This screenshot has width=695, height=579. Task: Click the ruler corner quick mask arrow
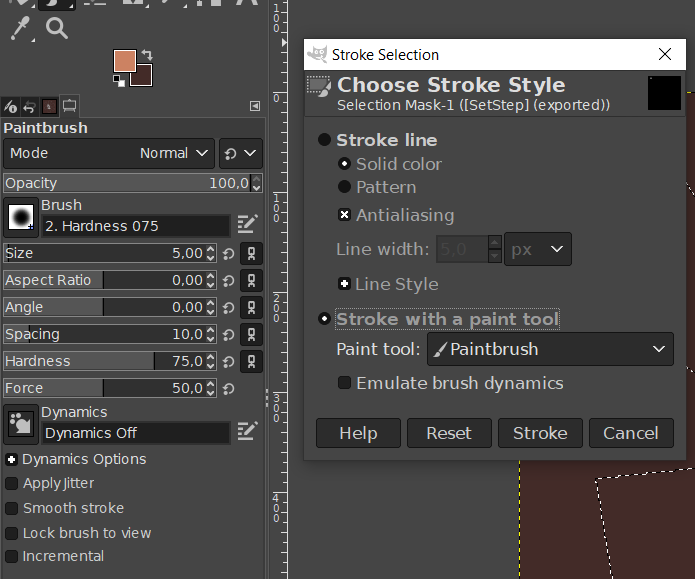click(x=284, y=43)
